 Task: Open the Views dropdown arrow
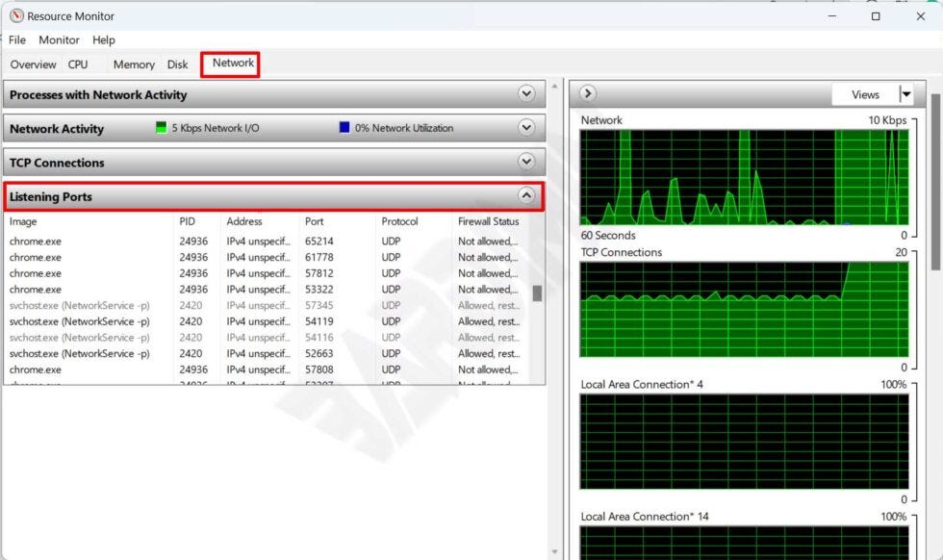click(905, 93)
